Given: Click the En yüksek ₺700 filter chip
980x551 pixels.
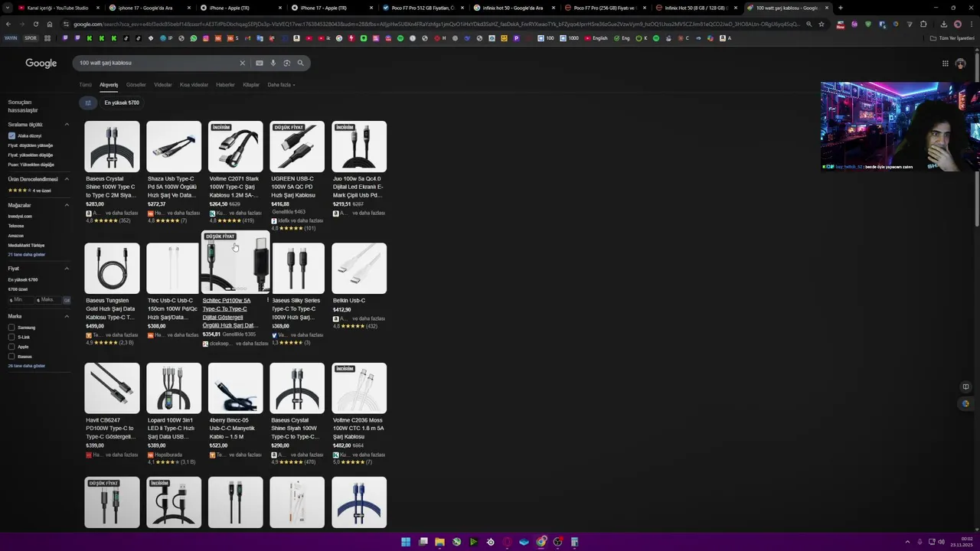Looking at the screenshot, I should point(122,103).
